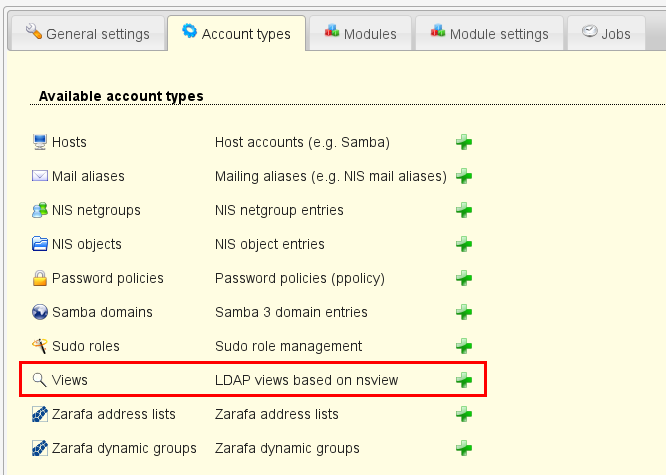
Task: Click the Samba domains globe icon
Action: point(40,312)
